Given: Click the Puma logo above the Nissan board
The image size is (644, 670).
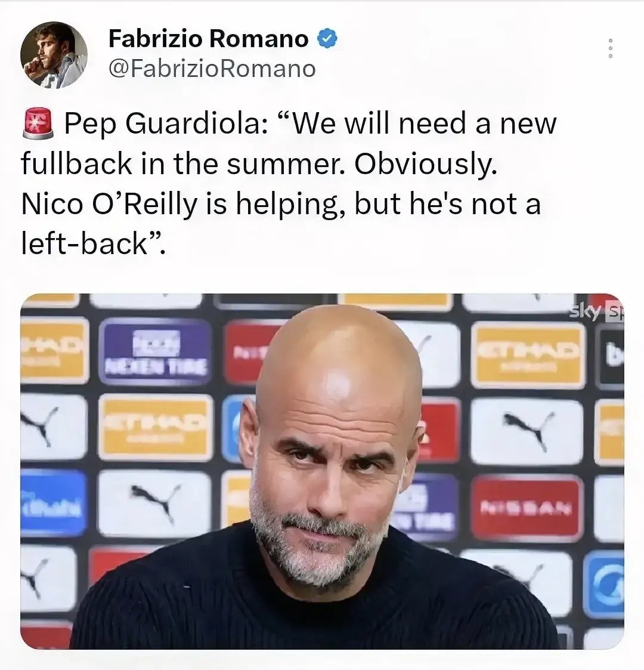Looking at the screenshot, I should [x=527, y=431].
